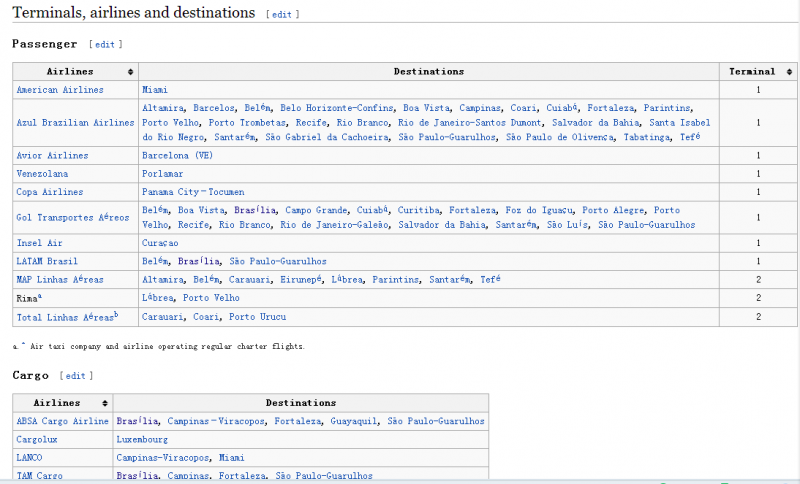Follow footnote b marker on Total Linhas Aéreas

pos(116,315)
